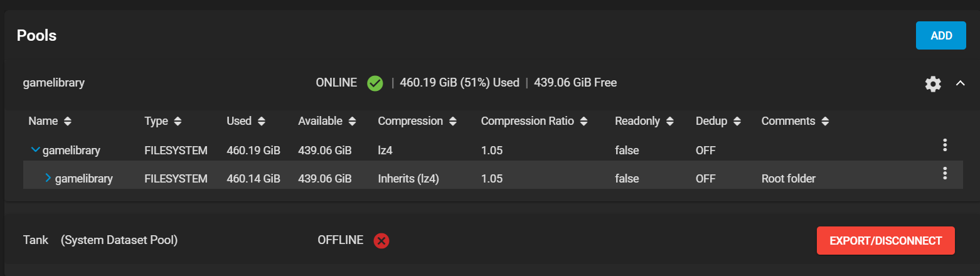The image size is (980, 276).
Task: Open three-dot menu for Root folder dataset
Action: pos(945,174)
